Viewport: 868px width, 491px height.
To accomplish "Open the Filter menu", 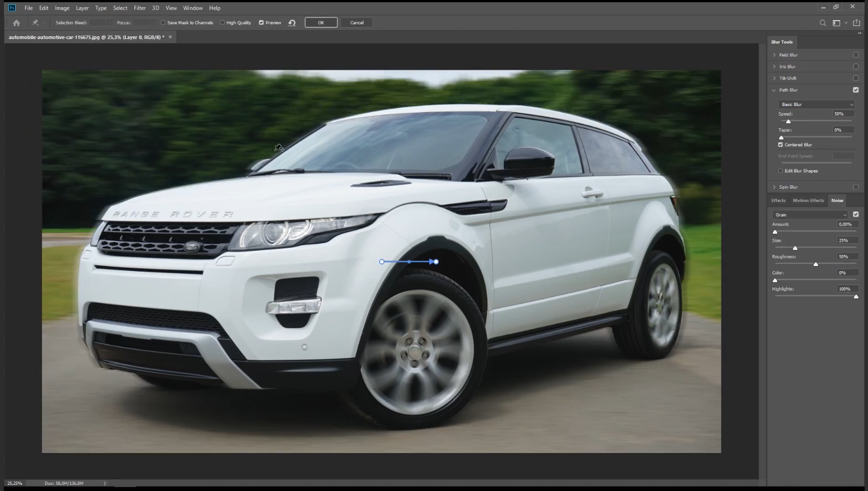I will (139, 8).
